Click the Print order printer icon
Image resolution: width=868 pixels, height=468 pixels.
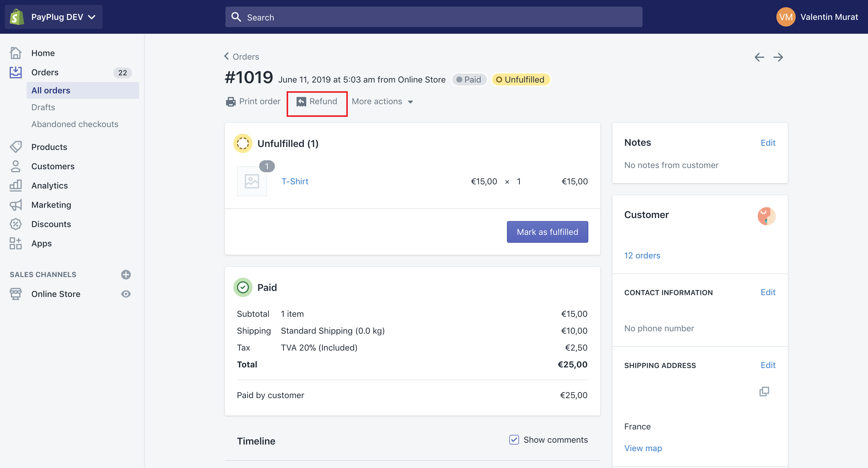click(x=231, y=101)
